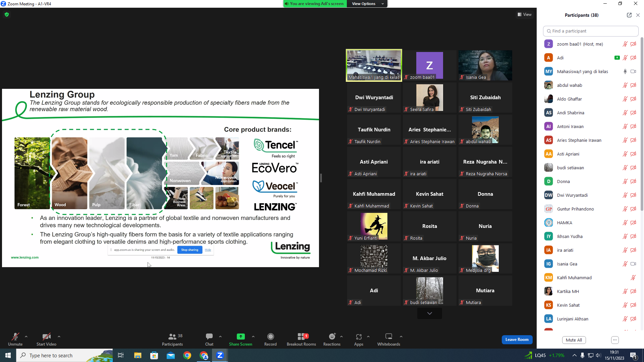Expand video options next to Start Video

click(x=59, y=337)
